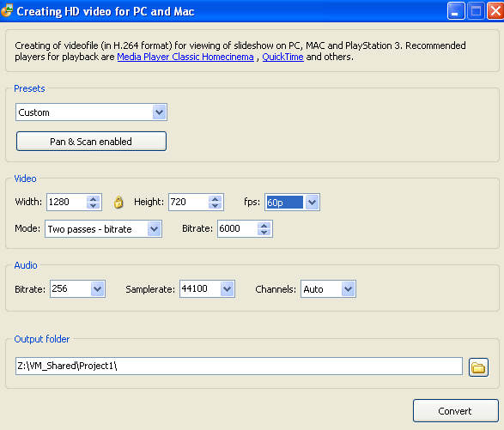This screenshot has width=504, height=430.
Task: Toggle the Pan & Scan enabled button
Action: tap(91, 142)
